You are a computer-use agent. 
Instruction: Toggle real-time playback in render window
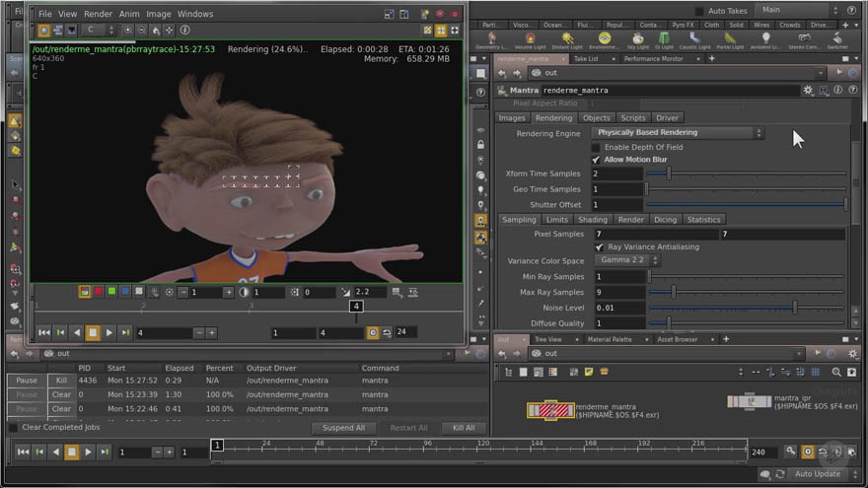(373, 332)
